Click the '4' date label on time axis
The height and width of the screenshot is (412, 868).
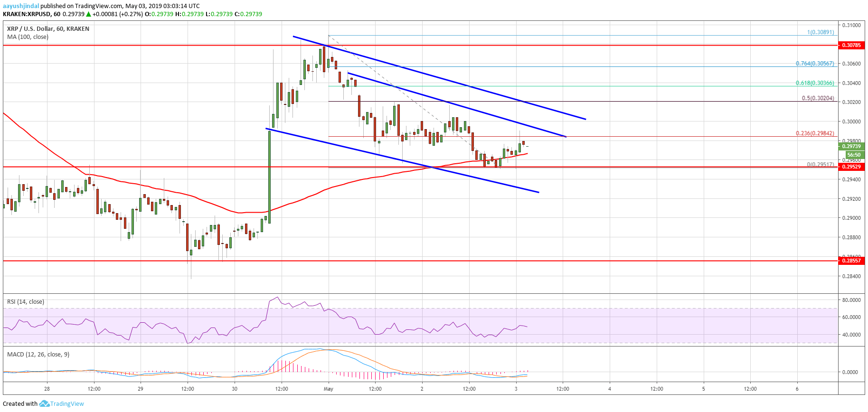(610, 389)
